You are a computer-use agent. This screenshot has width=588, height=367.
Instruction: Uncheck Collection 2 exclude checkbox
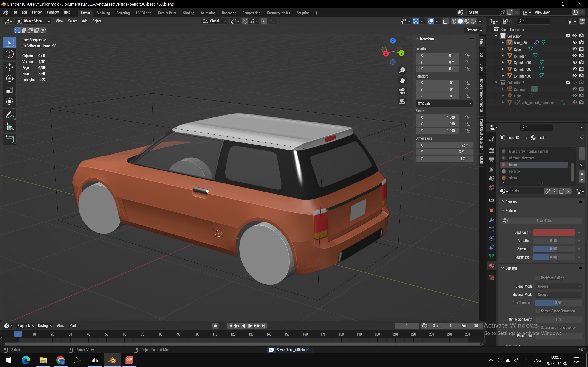[x=568, y=83]
